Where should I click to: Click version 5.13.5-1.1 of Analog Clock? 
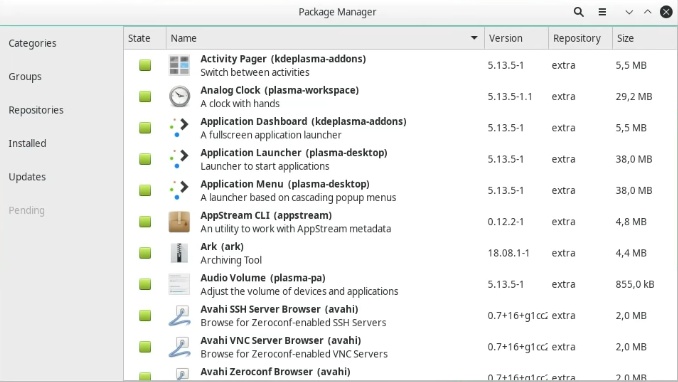[510, 96]
